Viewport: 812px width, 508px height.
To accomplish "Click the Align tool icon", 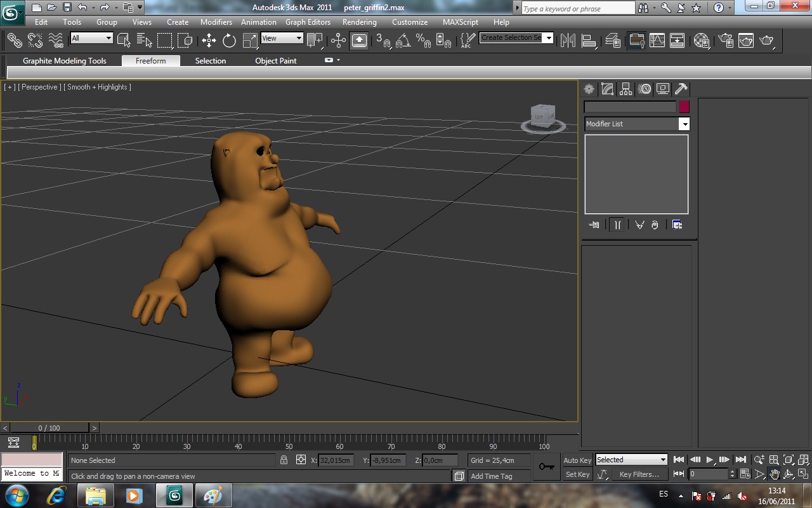I will click(x=589, y=41).
